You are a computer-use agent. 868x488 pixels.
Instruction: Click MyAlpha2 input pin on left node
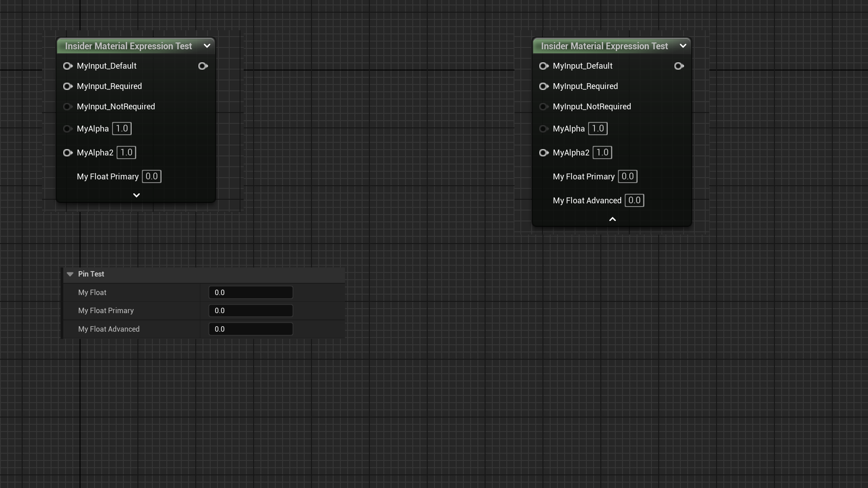tap(68, 153)
